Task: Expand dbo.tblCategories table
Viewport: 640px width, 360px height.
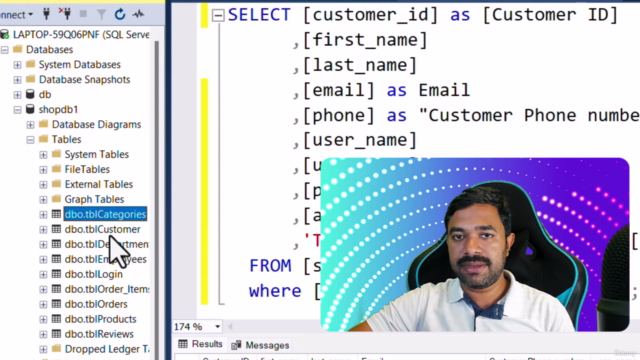Action: 43,214
